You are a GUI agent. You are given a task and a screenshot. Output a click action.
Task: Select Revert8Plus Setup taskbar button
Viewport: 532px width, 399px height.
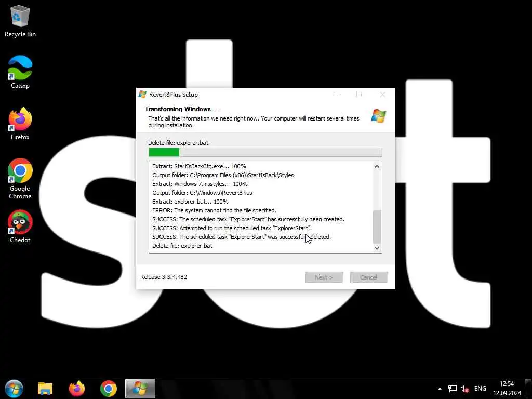140,389
